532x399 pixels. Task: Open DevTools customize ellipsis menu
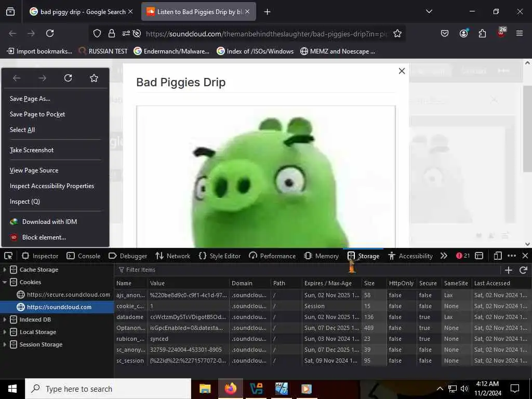pos(512,256)
